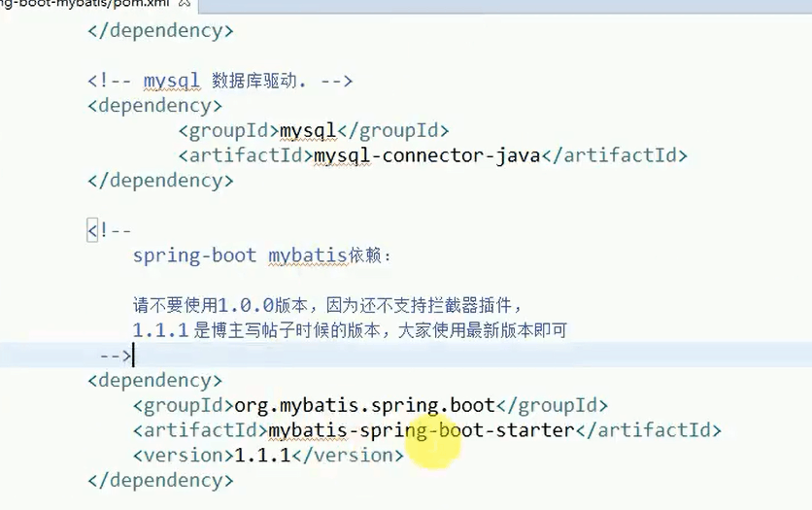812x510 pixels.
Task: Click the opening artifactId tag before 'mysql-connector-java'
Action: click(x=246, y=155)
